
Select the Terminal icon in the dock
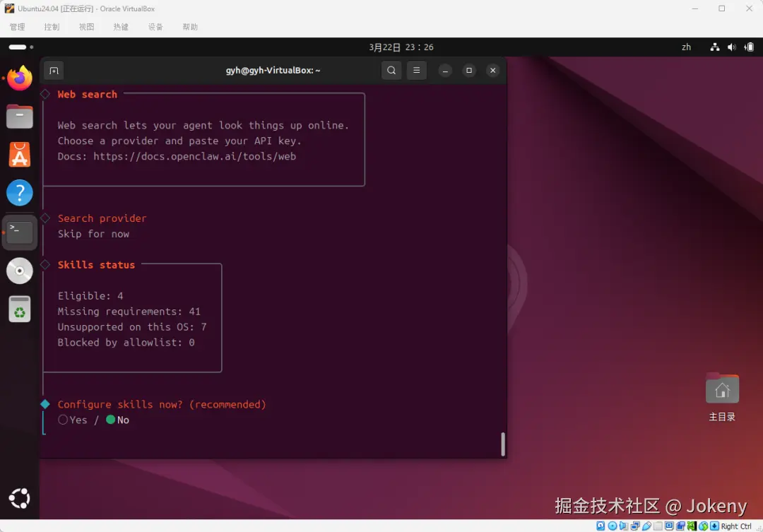coord(20,232)
